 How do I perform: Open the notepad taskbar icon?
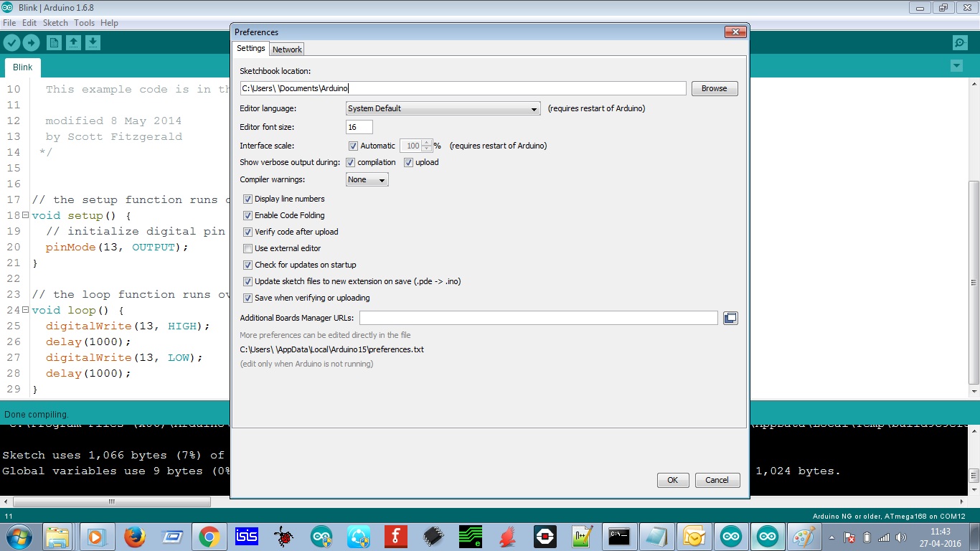pos(656,537)
